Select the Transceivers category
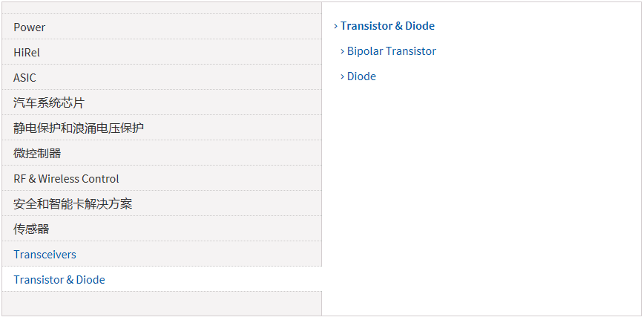 click(45, 255)
